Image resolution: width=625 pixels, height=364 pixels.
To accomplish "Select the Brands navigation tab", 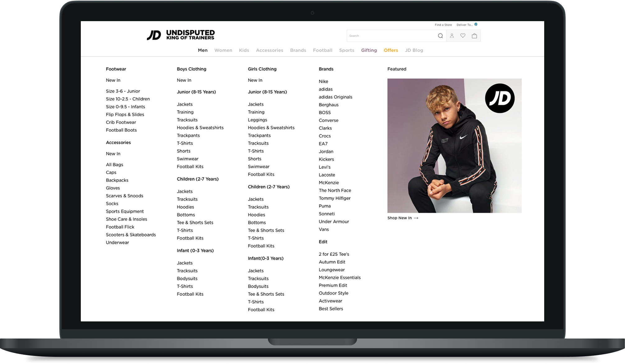I will (x=298, y=50).
